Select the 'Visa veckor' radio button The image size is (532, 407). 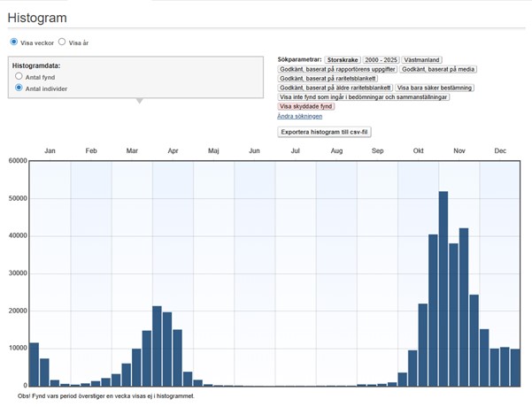tap(13, 42)
